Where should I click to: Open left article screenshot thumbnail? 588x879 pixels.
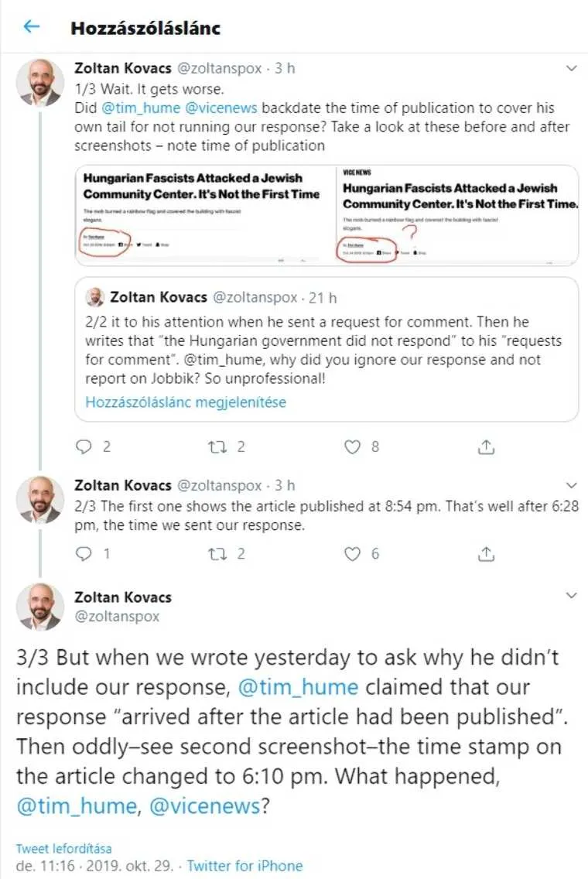[x=203, y=215]
